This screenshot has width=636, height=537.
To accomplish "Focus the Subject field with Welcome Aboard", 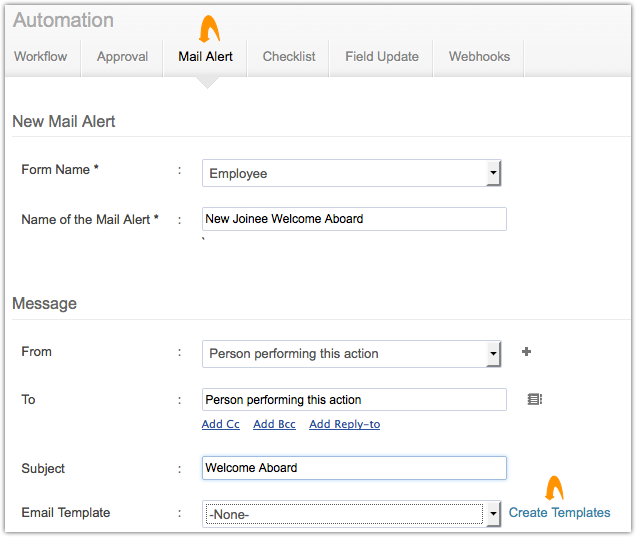I will click(x=354, y=468).
